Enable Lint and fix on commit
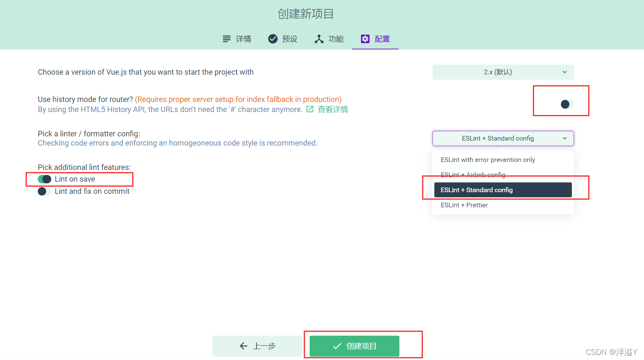Screen dimensions: 644x360 pos(44,191)
